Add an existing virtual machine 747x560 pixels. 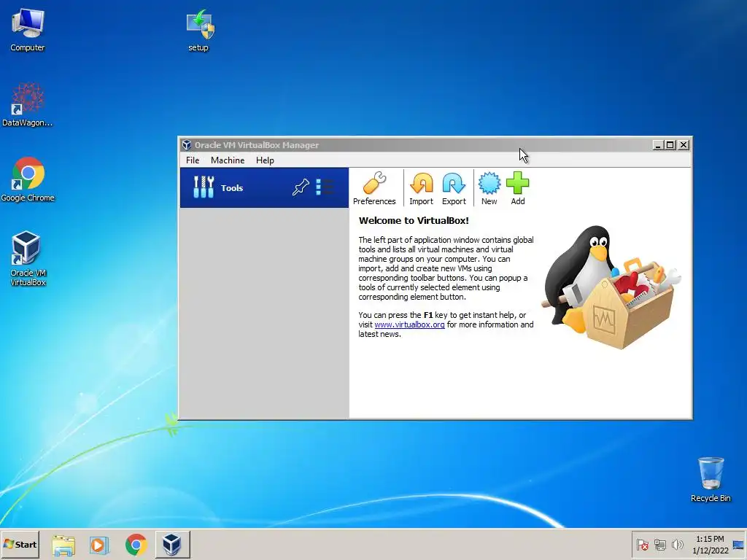(x=518, y=188)
